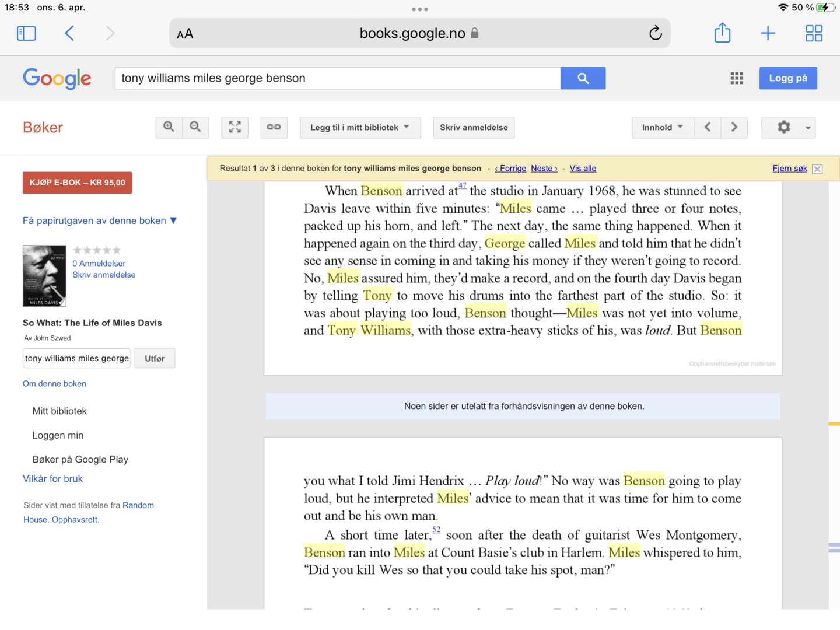Click the Forrige result link
Screen dimensions: 840x630
[510, 169]
